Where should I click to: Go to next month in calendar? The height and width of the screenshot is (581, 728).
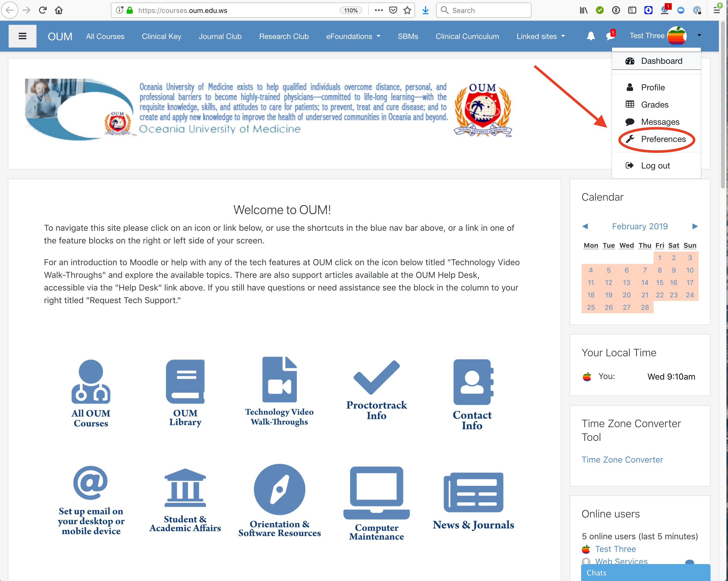click(x=695, y=226)
